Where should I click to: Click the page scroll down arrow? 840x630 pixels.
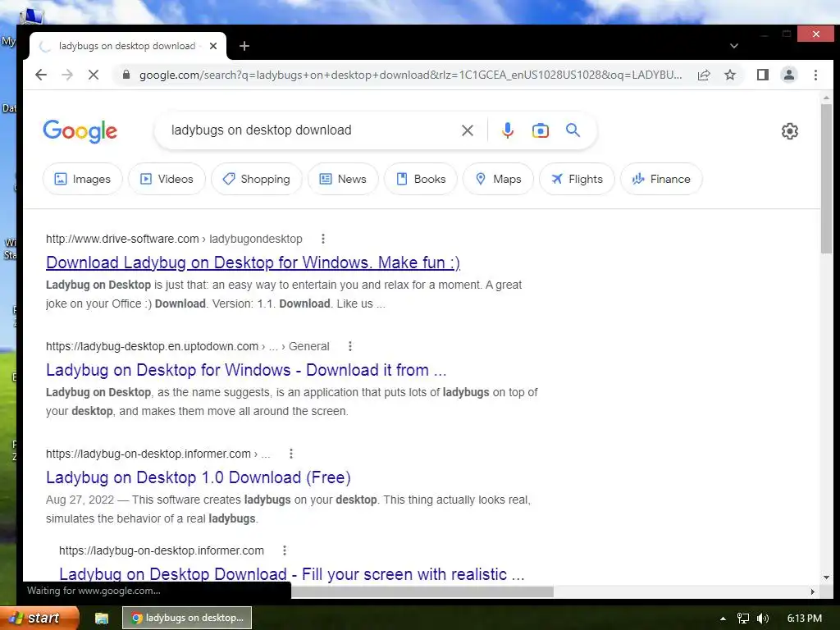click(826, 577)
